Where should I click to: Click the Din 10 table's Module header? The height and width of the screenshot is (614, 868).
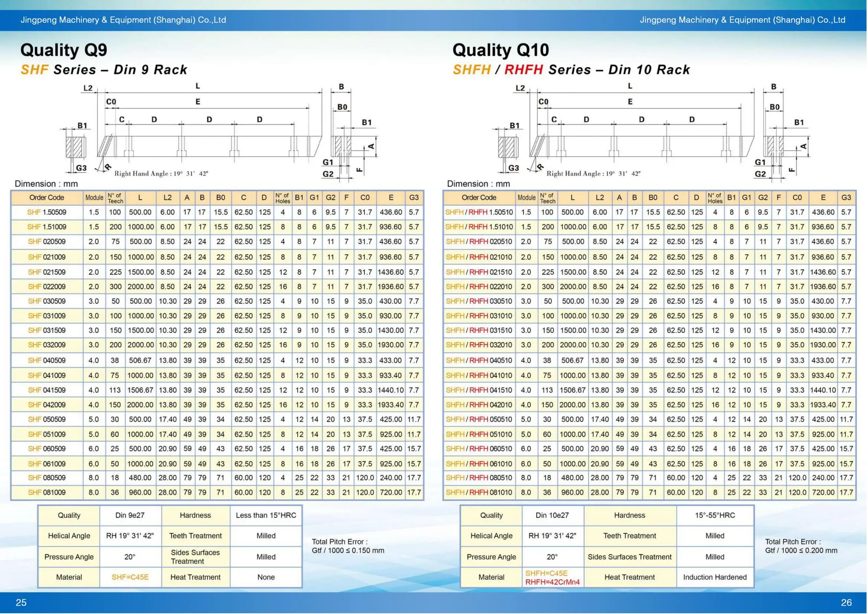click(x=527, y=198)
